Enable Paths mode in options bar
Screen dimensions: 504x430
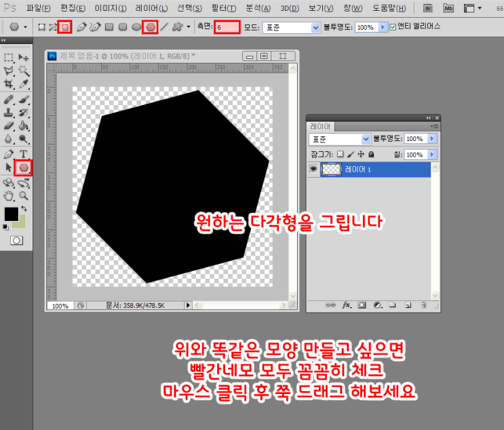(x=52, y=27)
